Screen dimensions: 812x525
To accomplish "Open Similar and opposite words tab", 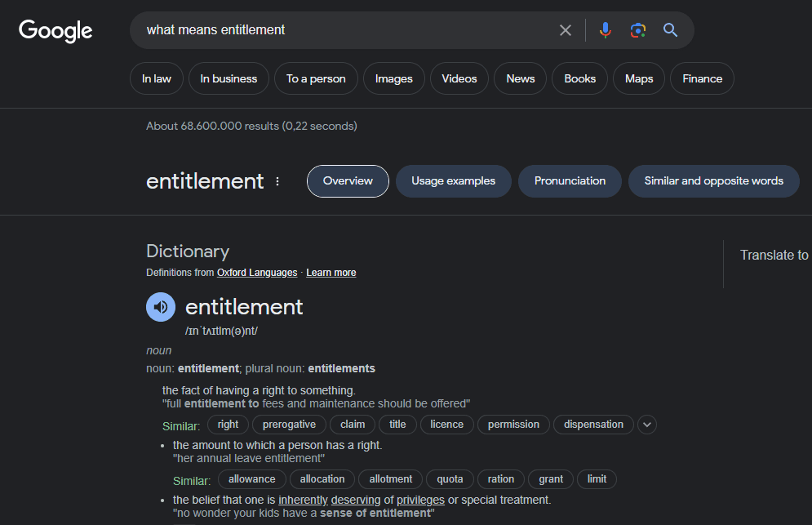I will (713, 181).
